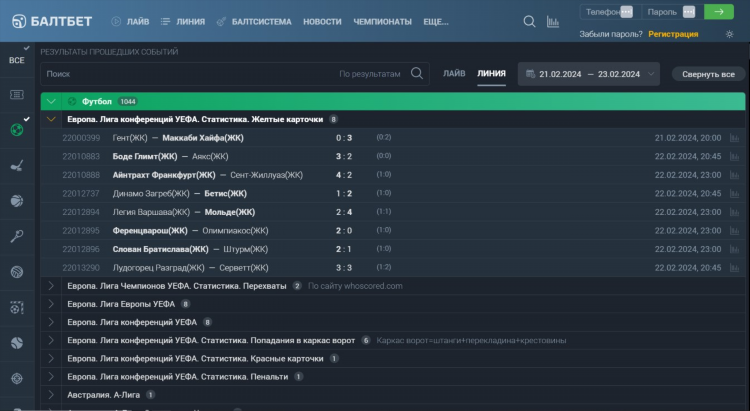Screen dimensions: 750x411
Task: Open stats icon for Боде Глимт – Аякс
Action: tap(734, 156)
